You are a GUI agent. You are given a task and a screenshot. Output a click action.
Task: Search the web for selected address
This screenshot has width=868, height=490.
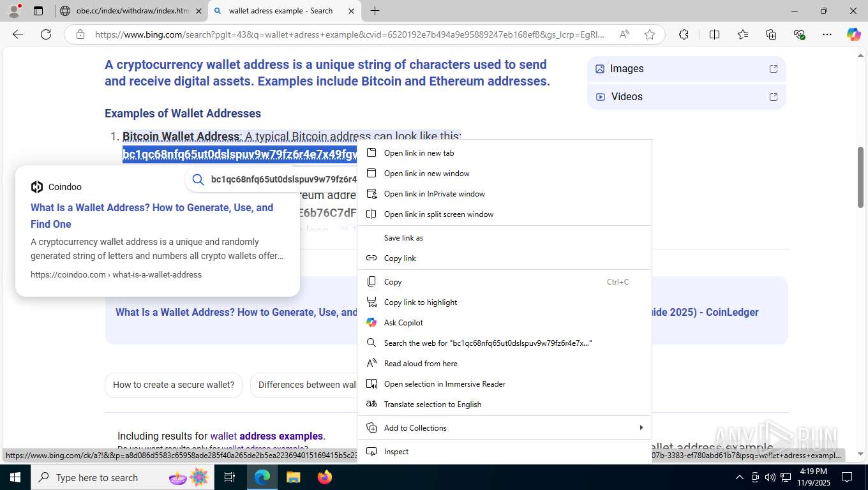point(504,343)
